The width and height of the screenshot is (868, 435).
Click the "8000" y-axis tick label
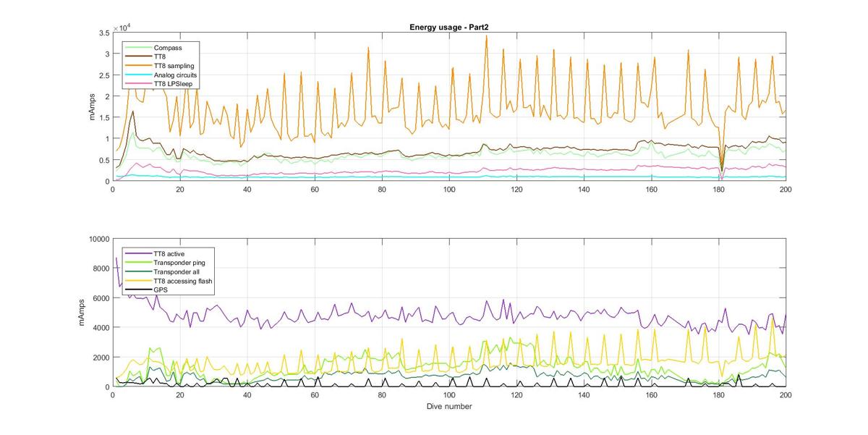(x=101, y=269)
